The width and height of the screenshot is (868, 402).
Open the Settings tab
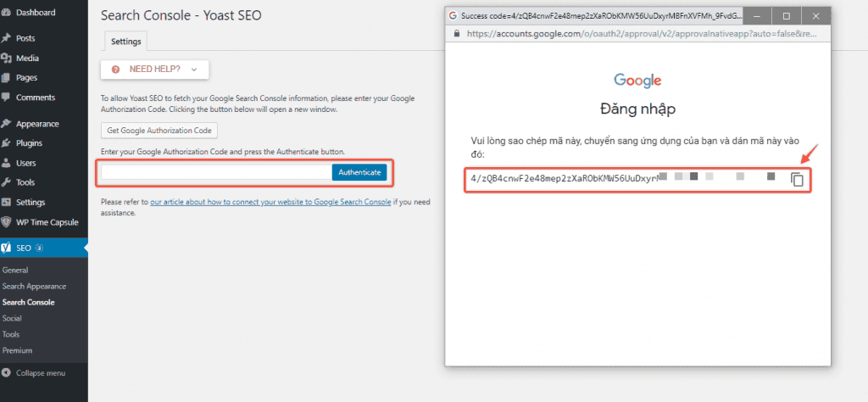(x=125, y=42)
